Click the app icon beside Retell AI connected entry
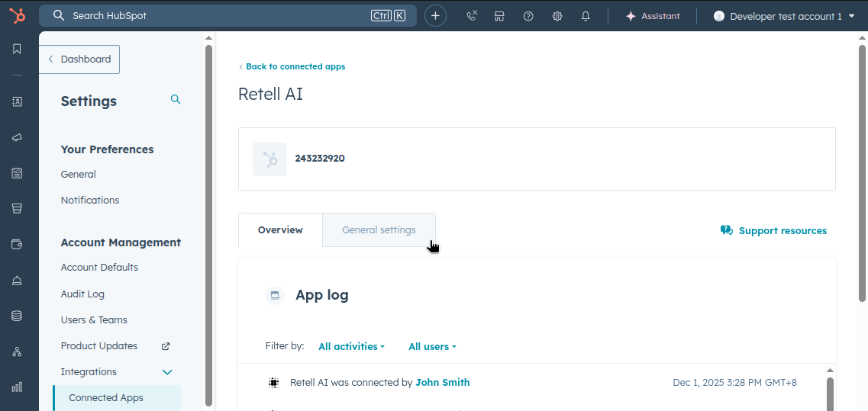868x411 pixels. click(x=273, y=382)
